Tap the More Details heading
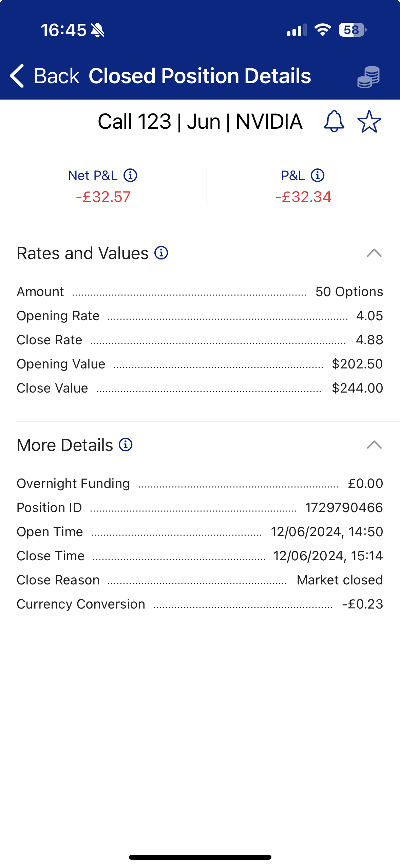This screenshot has width=400, height=868. pos(65,445)
